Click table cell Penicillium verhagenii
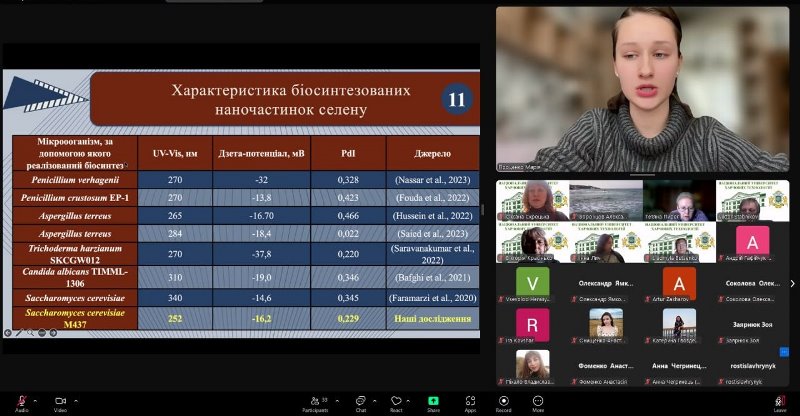Screen dimensions: 800x416 point(75,180)
